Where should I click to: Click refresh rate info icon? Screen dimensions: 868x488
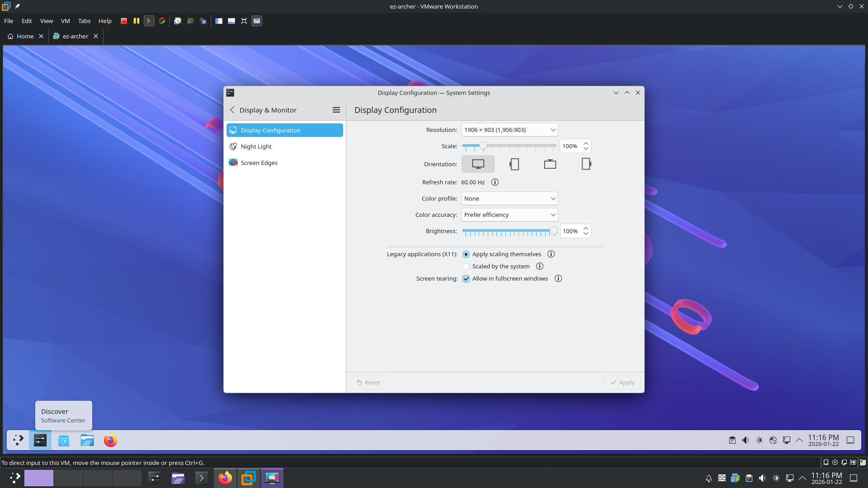pyautogui.click(x=495, y=182)
